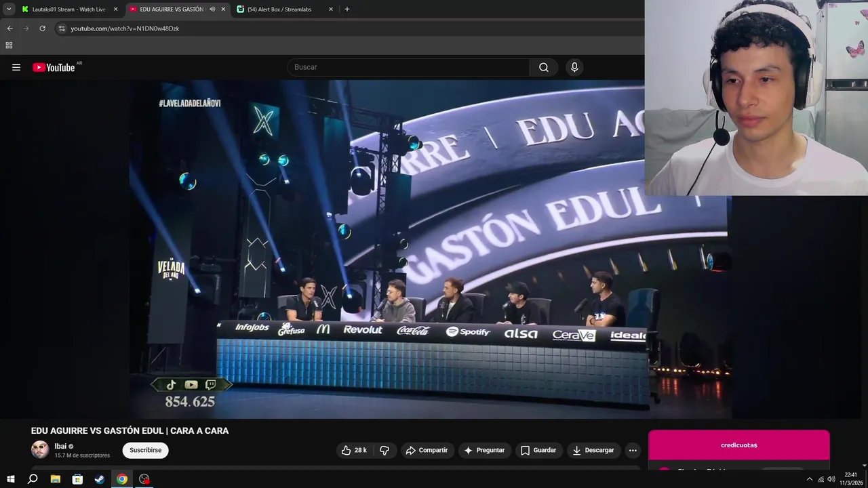Click the Preguntar button
868x488 pixels.
(484, 450)
